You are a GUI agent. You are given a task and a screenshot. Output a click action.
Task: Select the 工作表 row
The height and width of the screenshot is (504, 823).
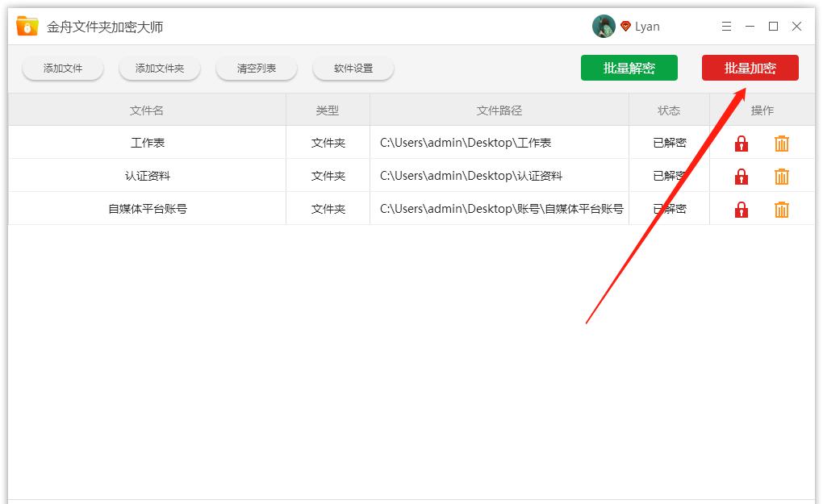[148, 143]
